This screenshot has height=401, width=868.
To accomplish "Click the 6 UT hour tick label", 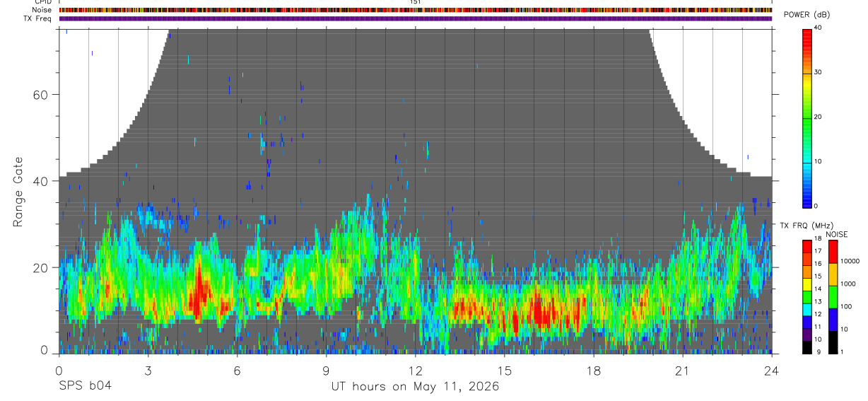I will point(237,370).
